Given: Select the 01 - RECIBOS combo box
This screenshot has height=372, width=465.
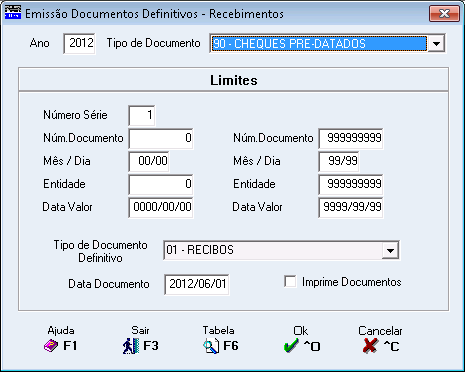Looking at the screenshot, I should point(281,250).
